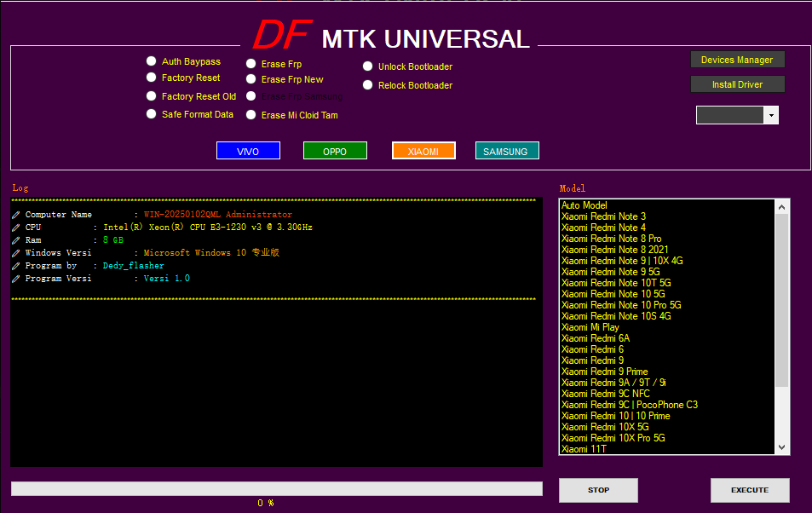Enable Safe Format Data option
Image resolution: width=812 pixels, height=513 pixels.
point(152,114)
